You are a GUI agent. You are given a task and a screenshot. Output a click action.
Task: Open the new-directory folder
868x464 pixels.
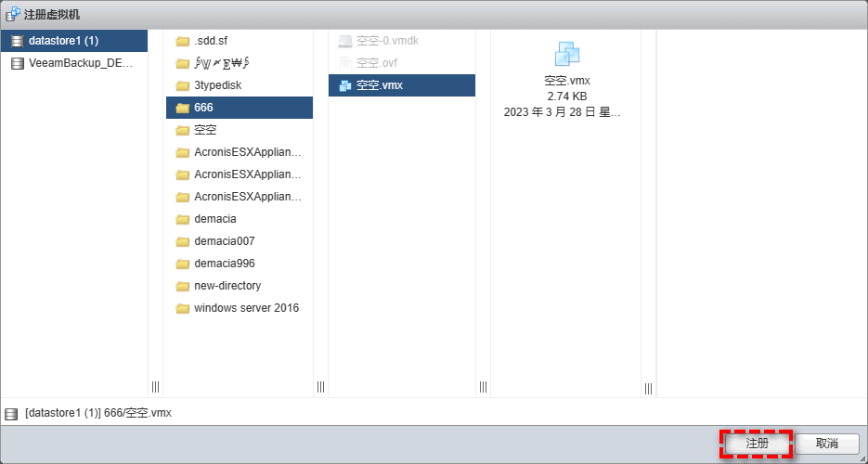(x=227, y=286)
